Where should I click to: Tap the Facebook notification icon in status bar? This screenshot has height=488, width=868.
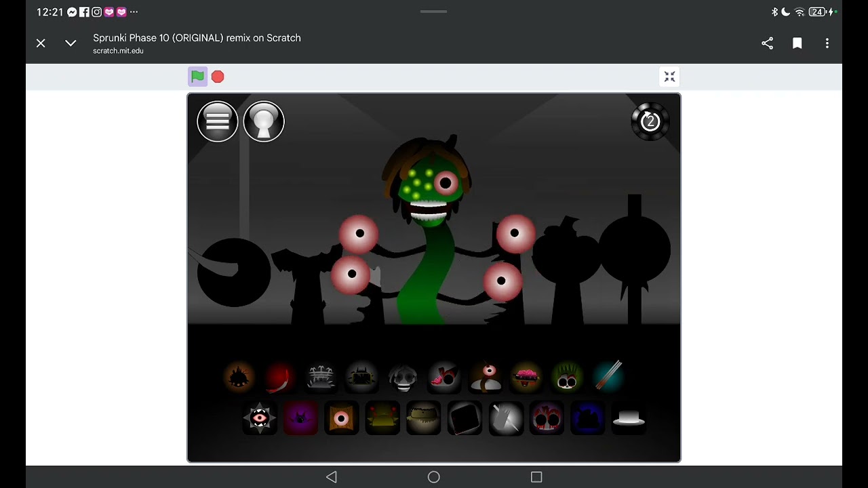[x=84, y=12]
